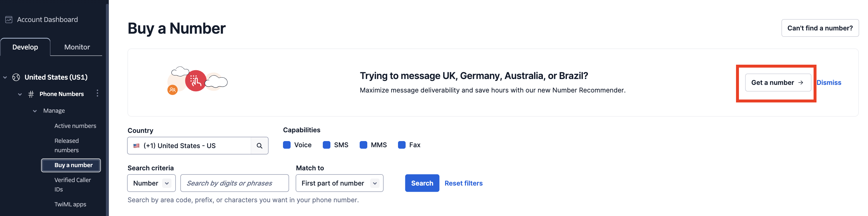
Task: Click the Reset filters link
Action: 463,183
